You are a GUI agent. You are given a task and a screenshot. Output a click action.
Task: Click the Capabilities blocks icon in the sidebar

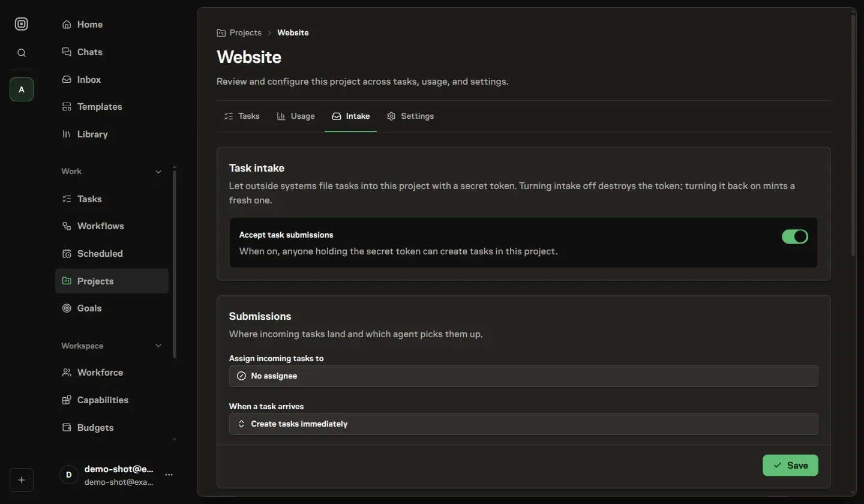click(67, 400)
